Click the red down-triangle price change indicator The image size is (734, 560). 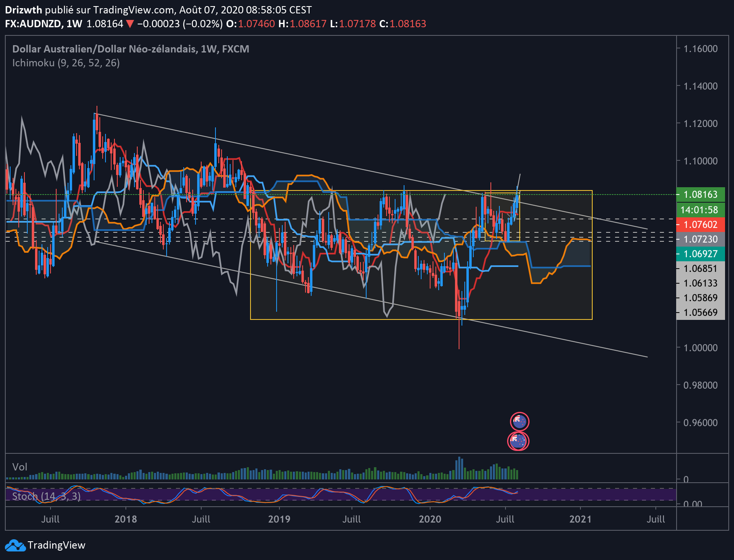130,24
